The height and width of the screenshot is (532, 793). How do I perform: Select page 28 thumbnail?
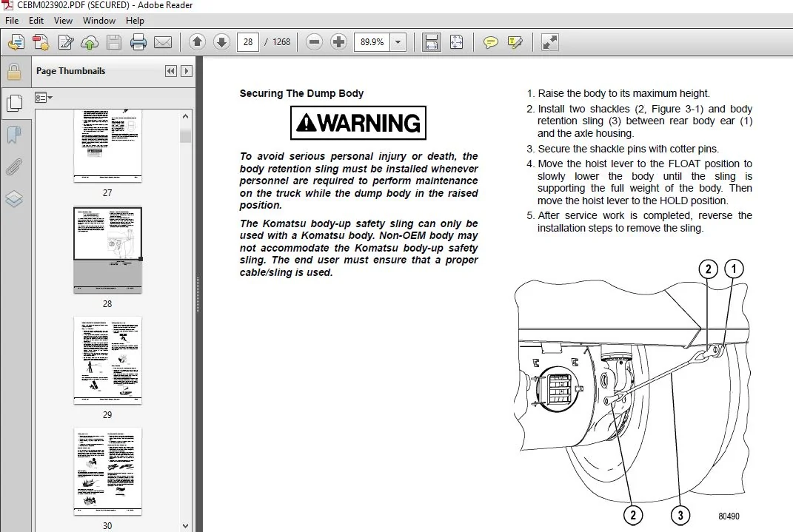pyautogui.click(x=107, y=250)
